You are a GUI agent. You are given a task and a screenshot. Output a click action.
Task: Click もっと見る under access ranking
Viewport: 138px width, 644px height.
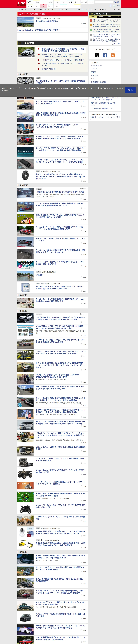point(116,44)
